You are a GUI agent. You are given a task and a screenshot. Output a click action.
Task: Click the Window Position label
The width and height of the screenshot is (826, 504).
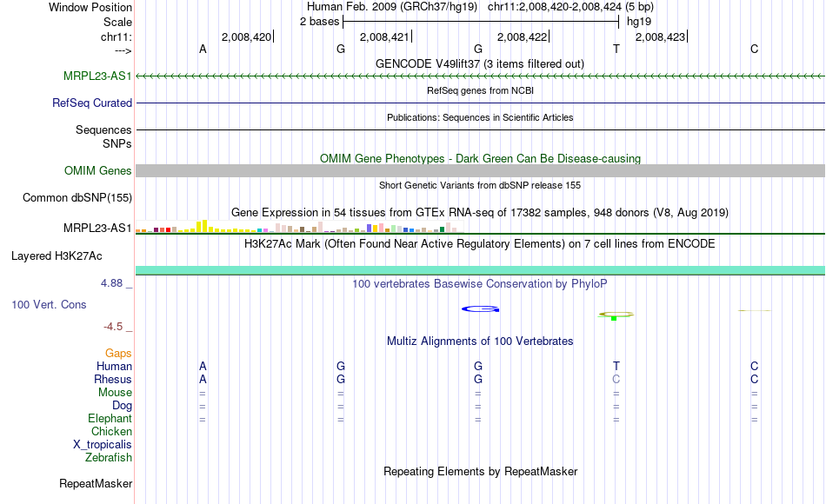click(x=90, y=7)
